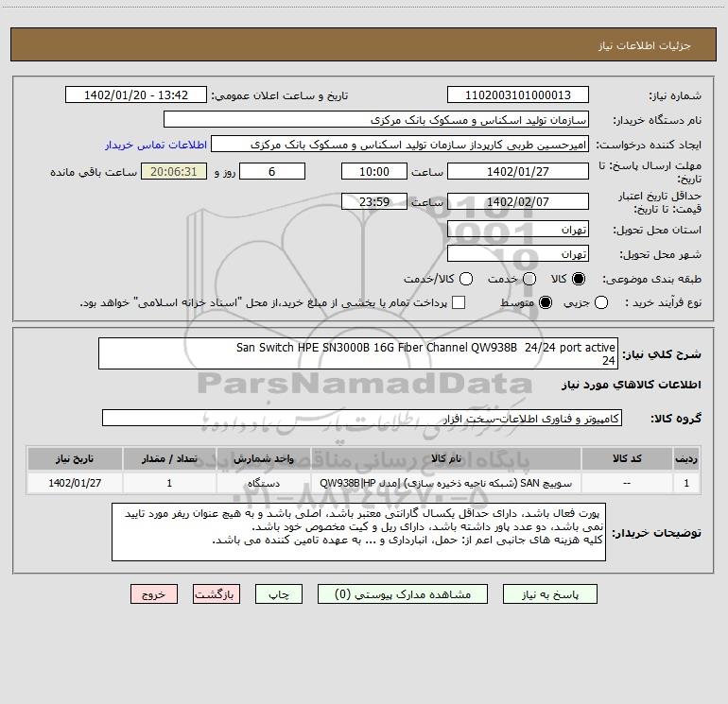Click the دستگاه unit cell

tap(263, 483)
